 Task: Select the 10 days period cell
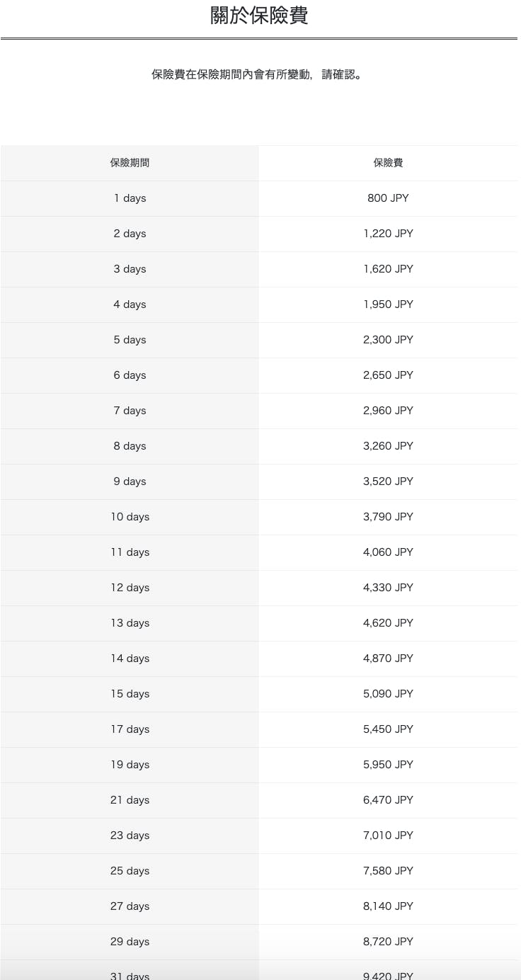(130, 517)
